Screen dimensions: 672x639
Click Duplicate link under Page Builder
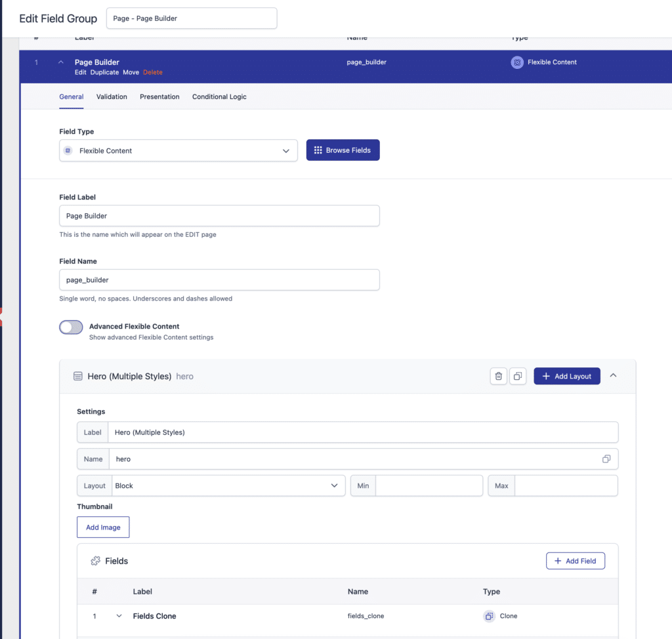(x=104, y=72)
